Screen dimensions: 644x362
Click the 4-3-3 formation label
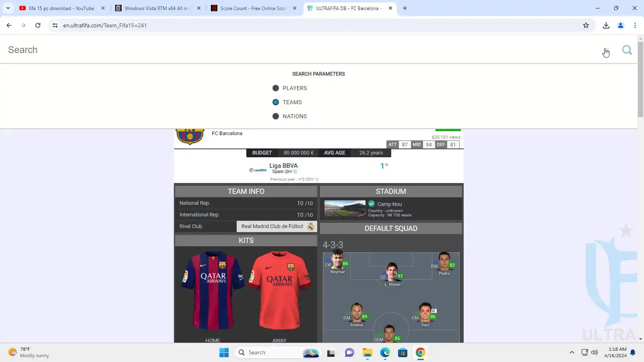333,245
